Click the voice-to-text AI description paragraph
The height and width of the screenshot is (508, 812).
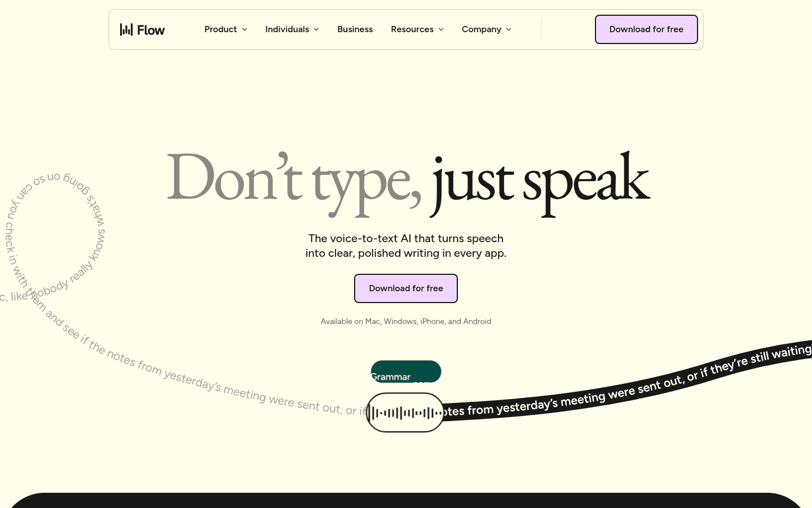click(x=406, y=246)
